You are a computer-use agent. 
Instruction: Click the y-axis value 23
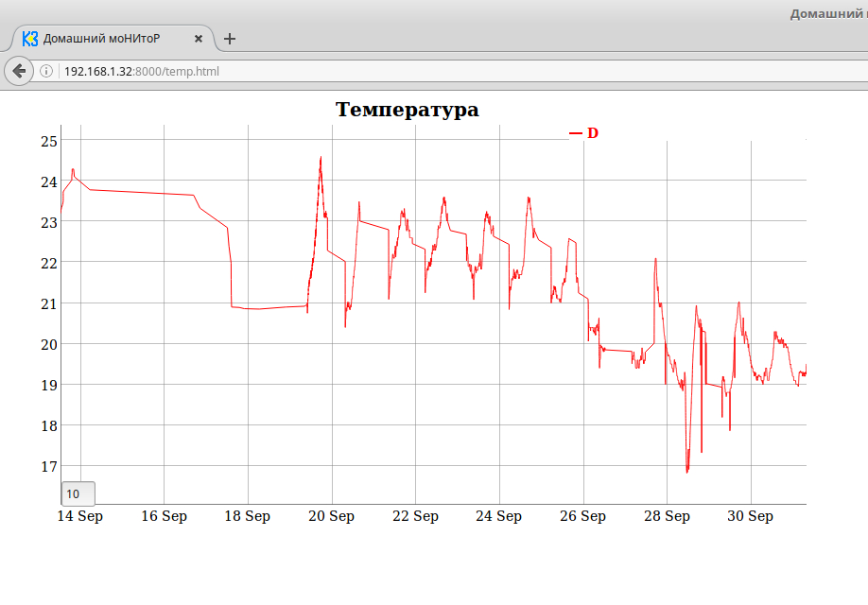(x=49, y=222)
